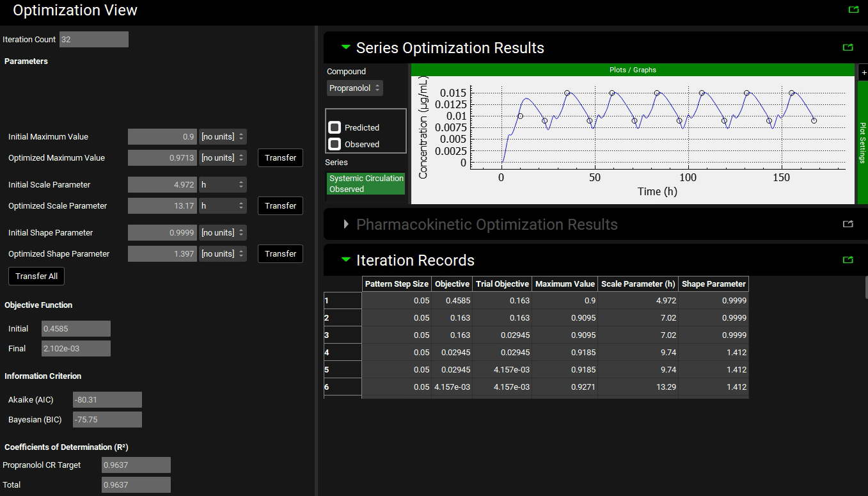868x496 pixels.
Task: Open units dropdown for Optimized Scale Parameter
Action: (x=223, y=206)
